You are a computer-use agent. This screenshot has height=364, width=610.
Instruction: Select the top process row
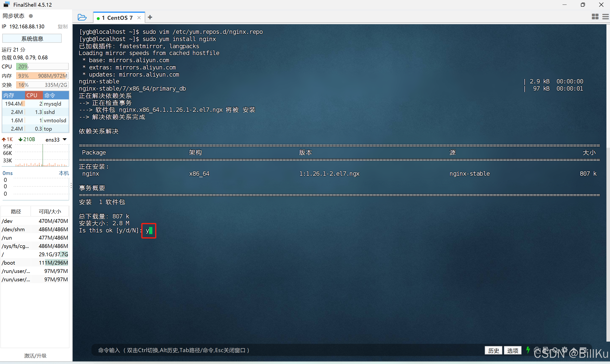35,129
